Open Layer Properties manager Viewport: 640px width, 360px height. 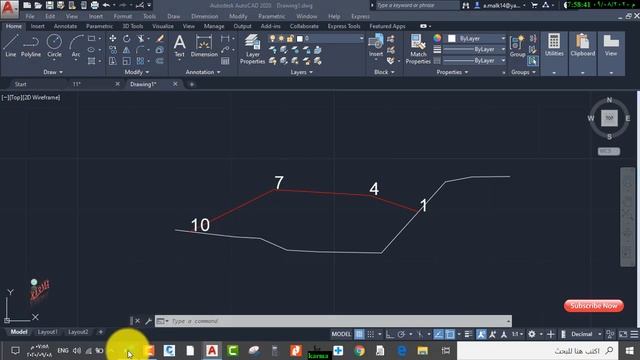coord(252,49)
